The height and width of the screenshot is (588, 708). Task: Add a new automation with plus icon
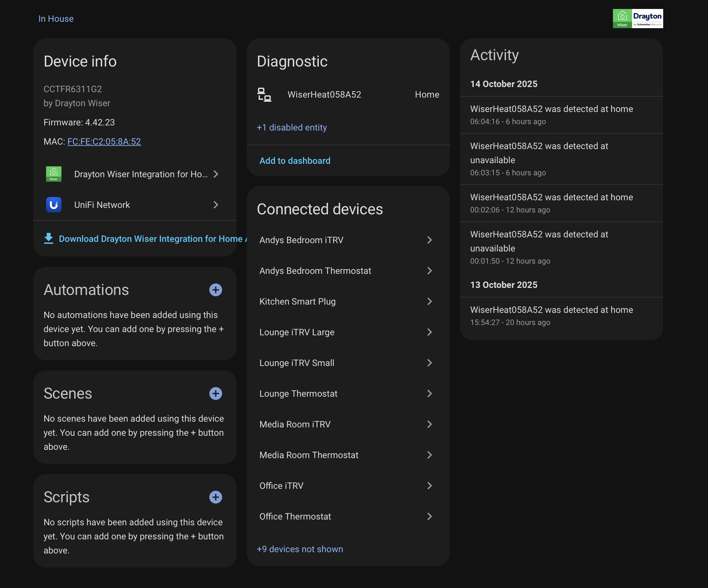coord(215,290)
